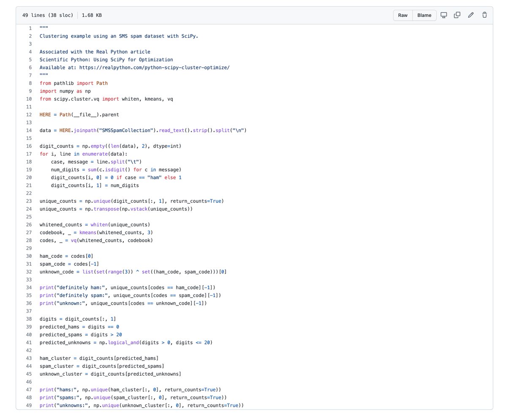Open file in GitHub Desktop icon
Viewport: 507px width, 420px height.
(444, 15)
